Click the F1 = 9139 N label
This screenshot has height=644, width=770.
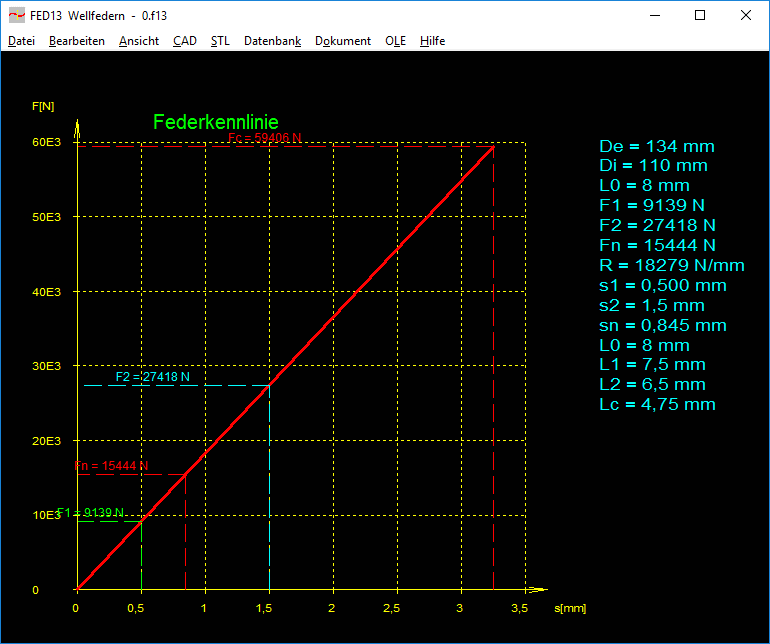(91, 513)
